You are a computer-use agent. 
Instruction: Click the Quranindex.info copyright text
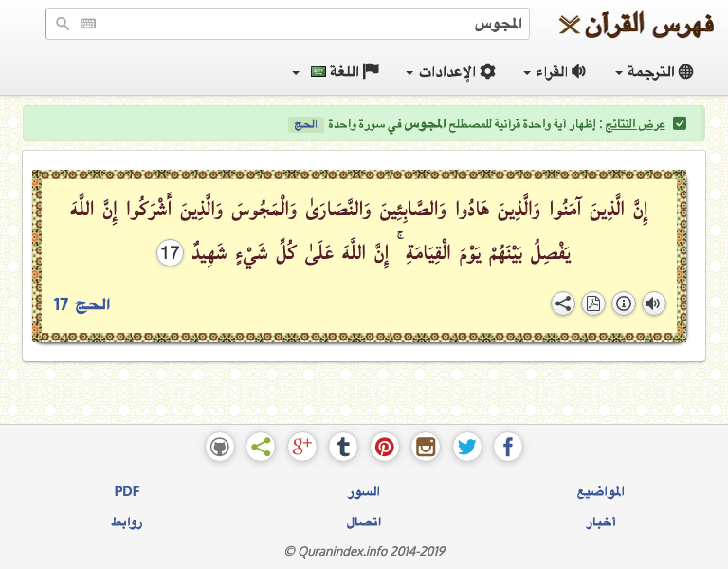(364, 551)
